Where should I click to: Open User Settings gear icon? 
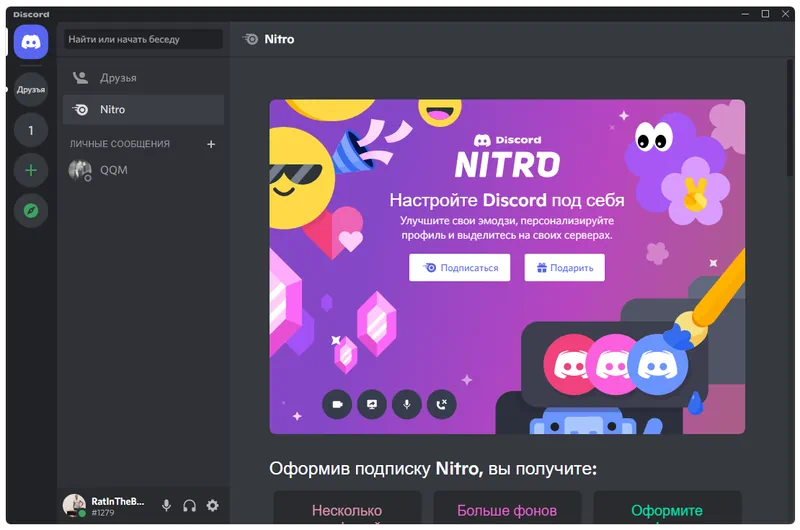(212, 506)
